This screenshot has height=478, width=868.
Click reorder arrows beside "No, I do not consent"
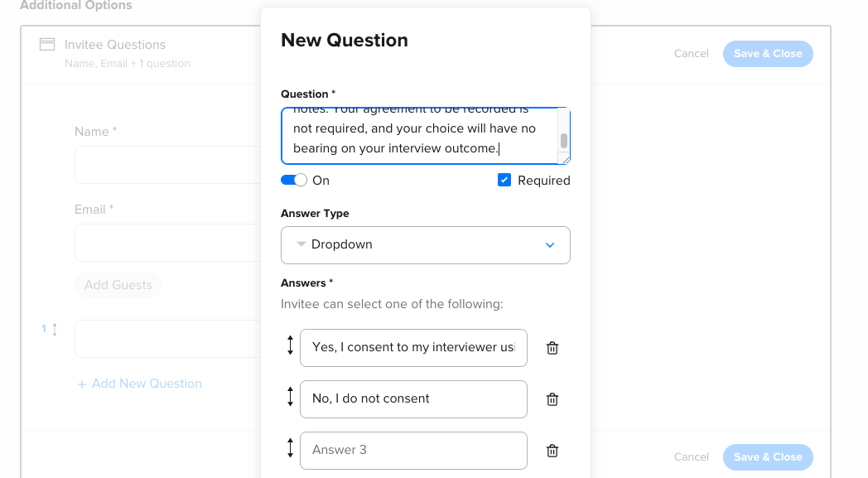[x=290, y=398]
